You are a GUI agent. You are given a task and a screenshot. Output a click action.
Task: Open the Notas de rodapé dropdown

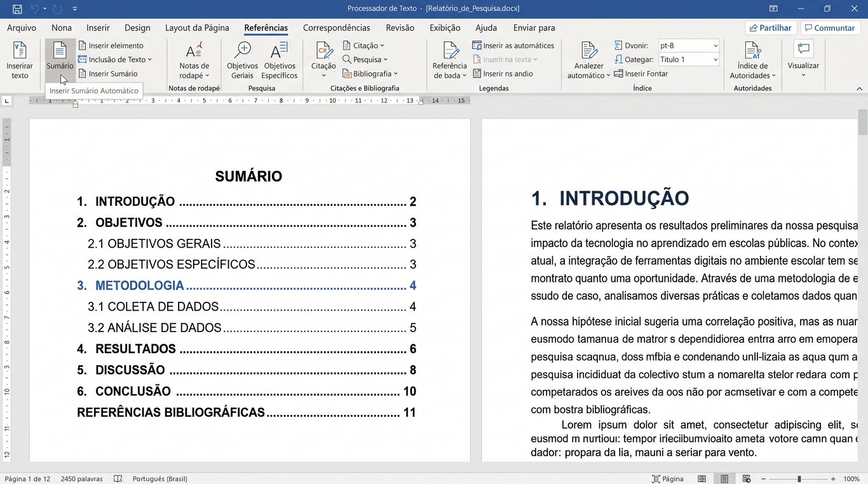click(x=194, y=61)
